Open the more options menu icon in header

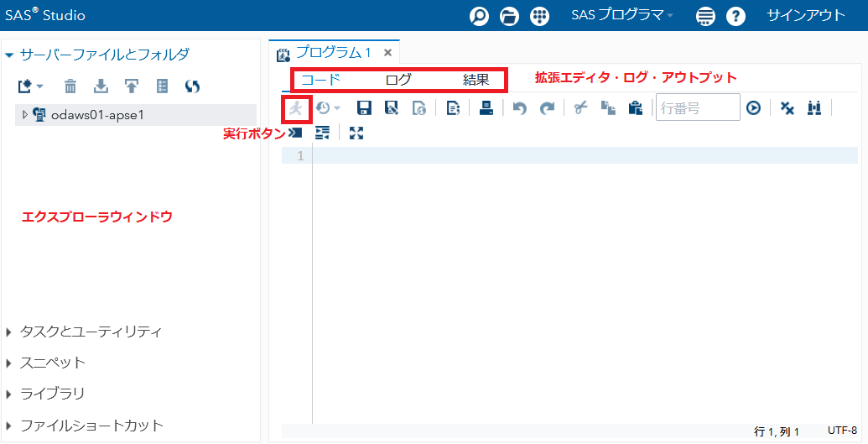[x=706, y=16]
